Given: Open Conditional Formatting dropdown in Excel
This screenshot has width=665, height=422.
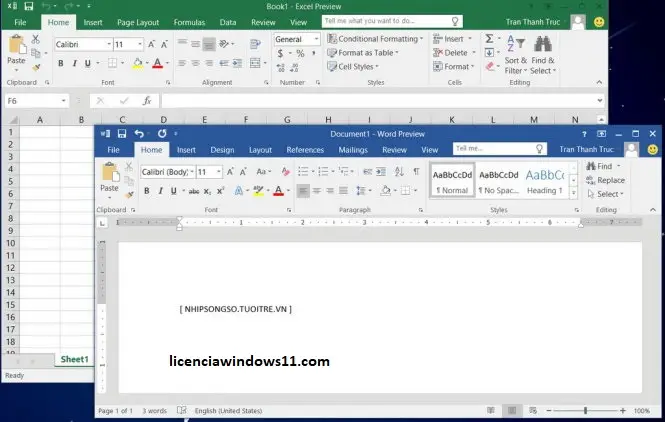Looking at the screenshot, I should point(375,39).
